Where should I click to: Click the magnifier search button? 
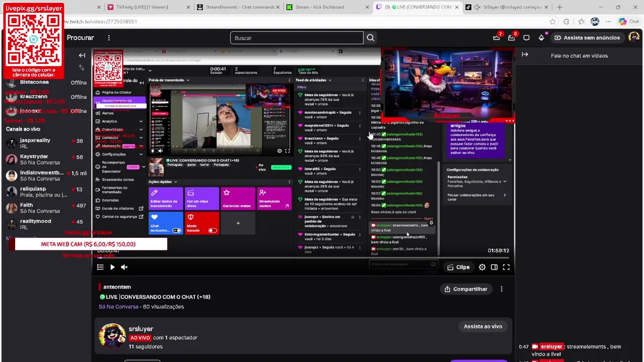point(370,38)
